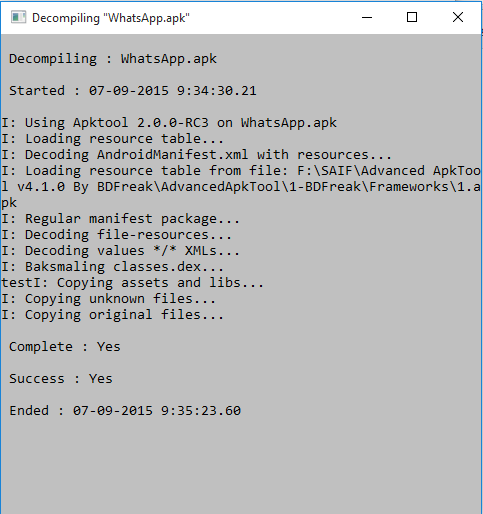Minimize the Decompiling WhatsApp.apk window
Screen dimensions: 483x514
point(367,17)
